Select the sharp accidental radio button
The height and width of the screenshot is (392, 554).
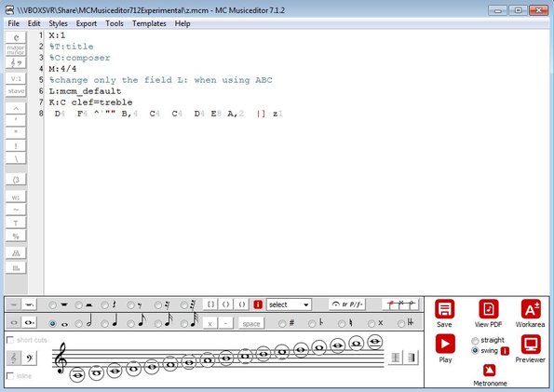tap(282, 323)
